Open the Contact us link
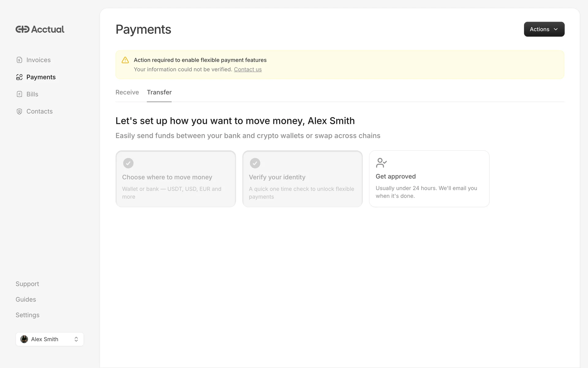Image resolution: width=588 pixels, height=368 pixels. tap(248, 69)
